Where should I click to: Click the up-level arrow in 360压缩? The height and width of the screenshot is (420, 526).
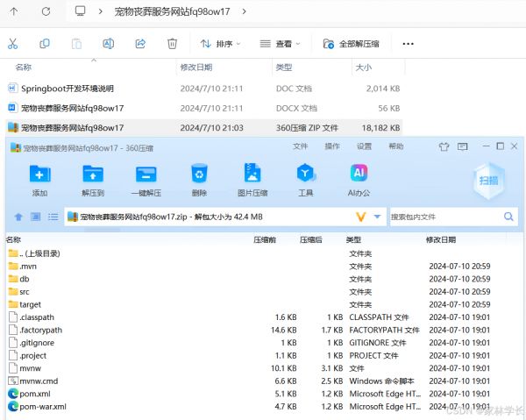pos(18,217)
